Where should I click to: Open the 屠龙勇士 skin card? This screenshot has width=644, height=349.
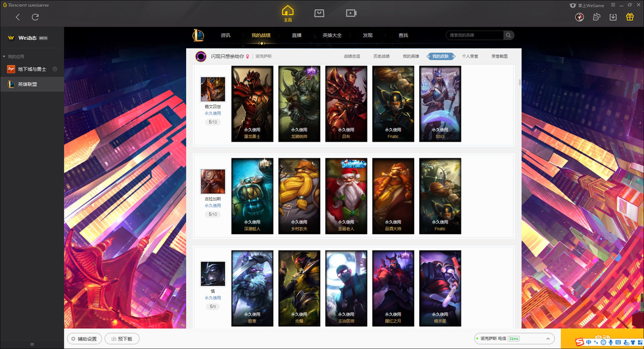pyautogui.click(x=252, y=104)
